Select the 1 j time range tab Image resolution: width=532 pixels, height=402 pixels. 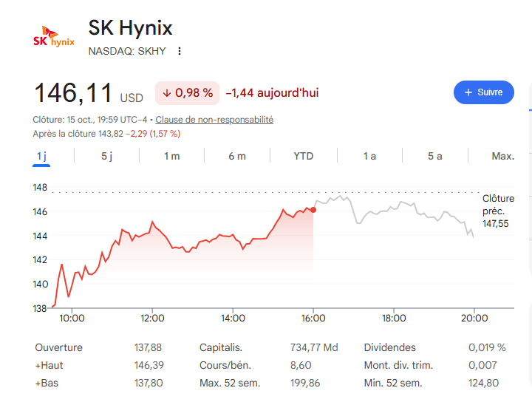tap(41, 157)
